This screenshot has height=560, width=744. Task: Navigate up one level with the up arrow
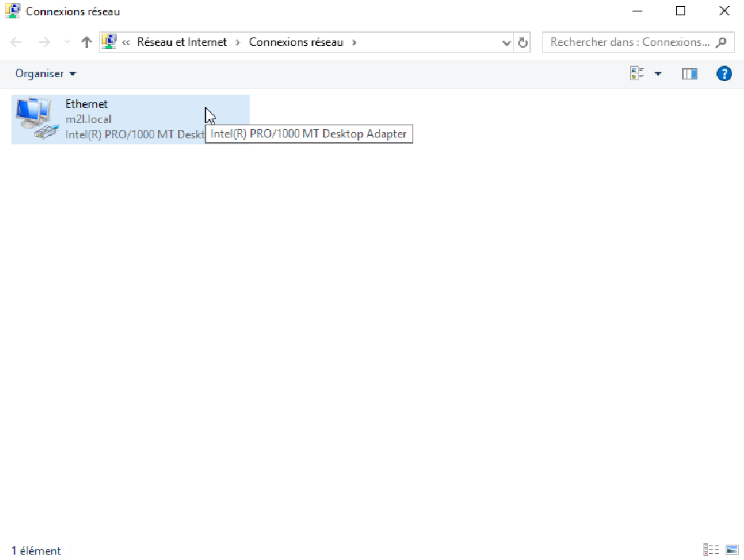86,42
